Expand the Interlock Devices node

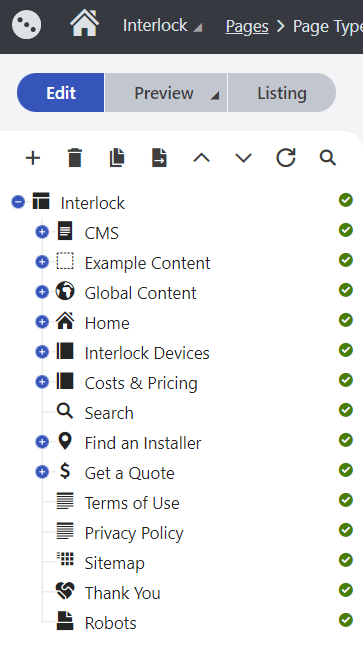click(x=42, y=352)
